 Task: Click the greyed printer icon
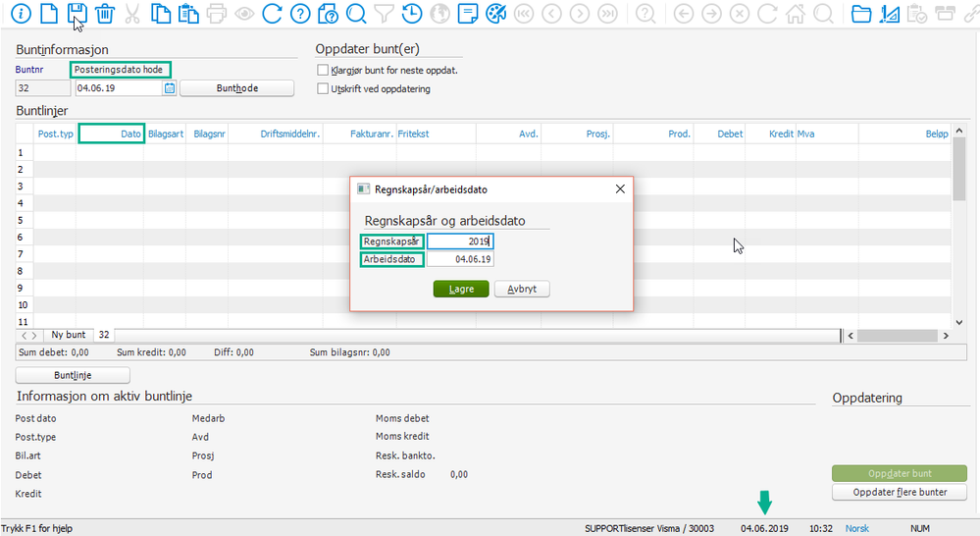[x=216, y=13]
